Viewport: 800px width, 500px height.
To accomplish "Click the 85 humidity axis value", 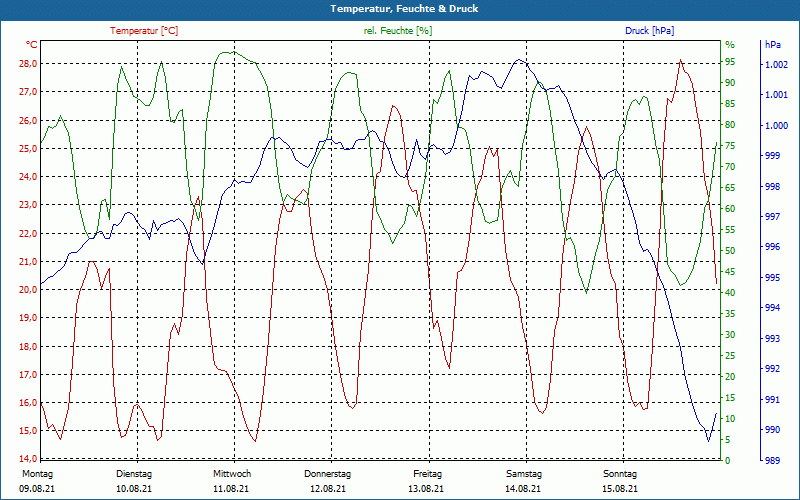I will click(x=730, y=104).
